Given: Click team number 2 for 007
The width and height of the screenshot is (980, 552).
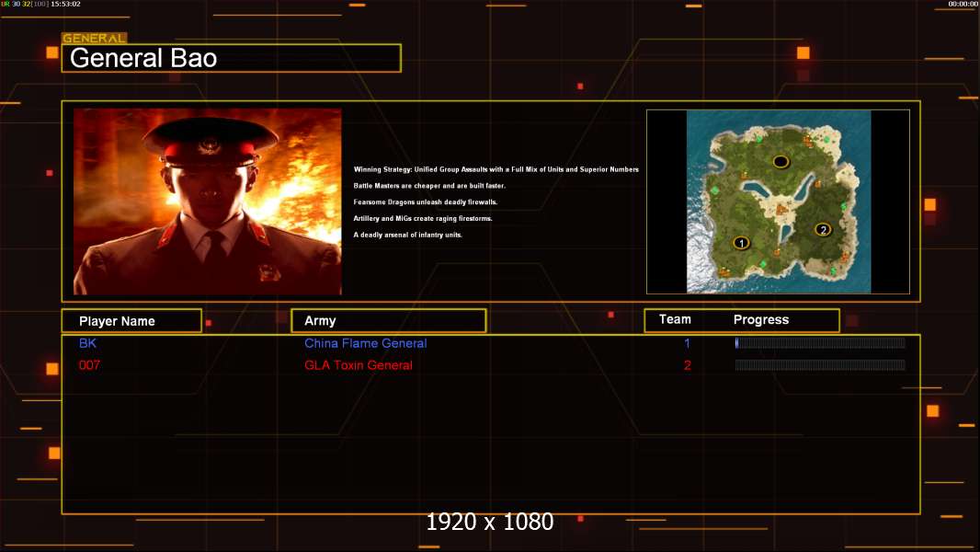Looking at the screenshot, I should [x=688, y=365].
